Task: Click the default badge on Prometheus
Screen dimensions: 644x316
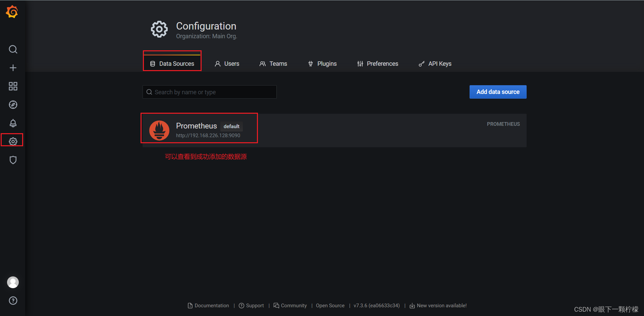Action: point(231,126)
